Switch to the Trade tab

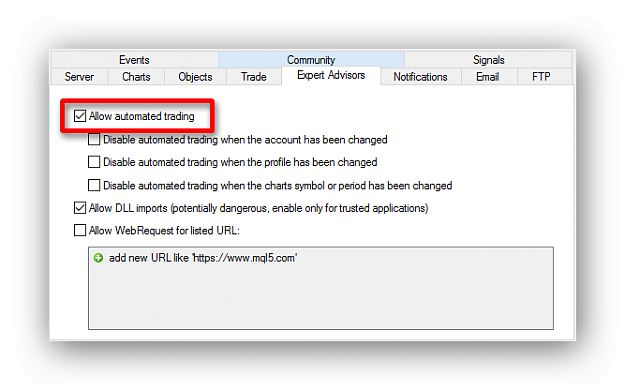(254, 77)
